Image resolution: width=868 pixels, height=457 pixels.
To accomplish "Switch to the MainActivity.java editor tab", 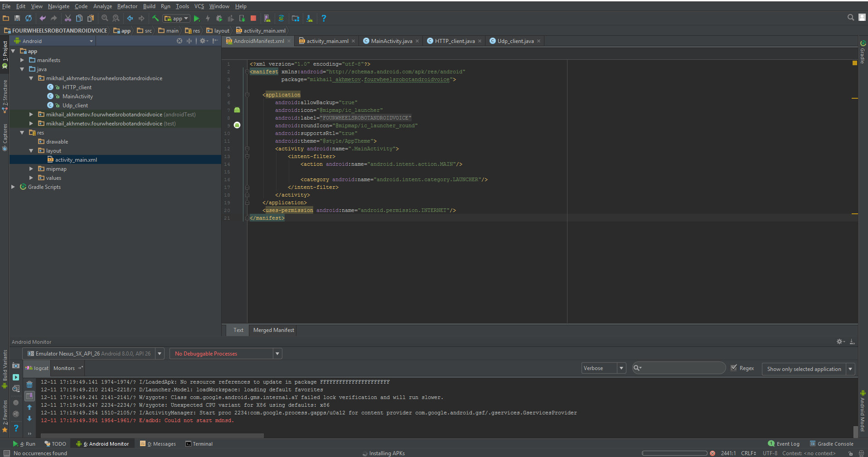I will [391, 41].
